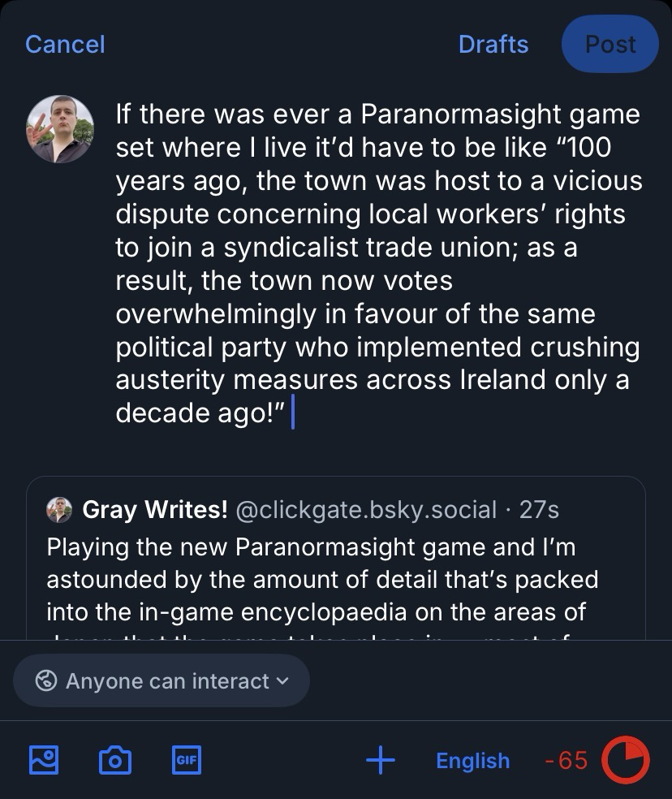Tap the camera icon
This screenshot has width=672, height=799.
point(114,760)
